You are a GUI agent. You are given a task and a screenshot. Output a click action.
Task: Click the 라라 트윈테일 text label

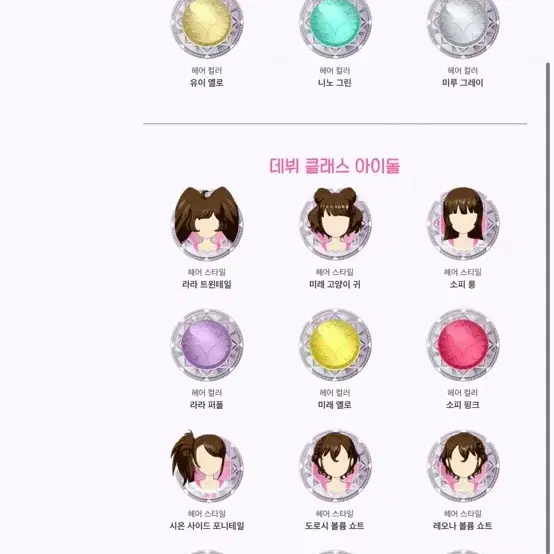(x=207, y=284)
